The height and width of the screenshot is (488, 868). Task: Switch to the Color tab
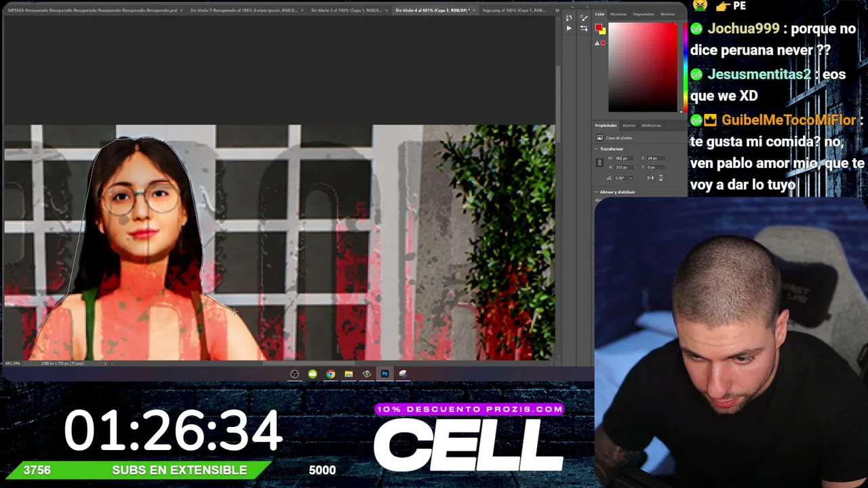[600, 14]
